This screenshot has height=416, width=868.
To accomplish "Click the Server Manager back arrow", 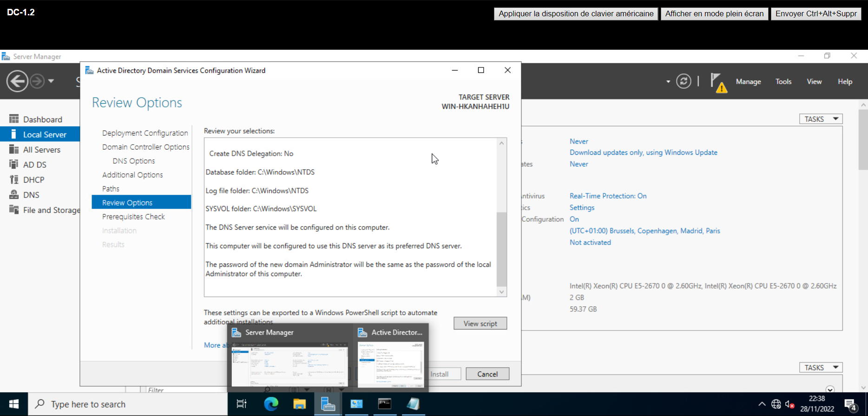I will [17, 81].
